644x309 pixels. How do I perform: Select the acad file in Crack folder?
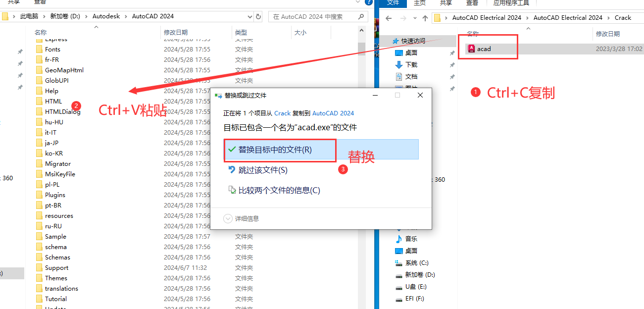tap(482, 48)
